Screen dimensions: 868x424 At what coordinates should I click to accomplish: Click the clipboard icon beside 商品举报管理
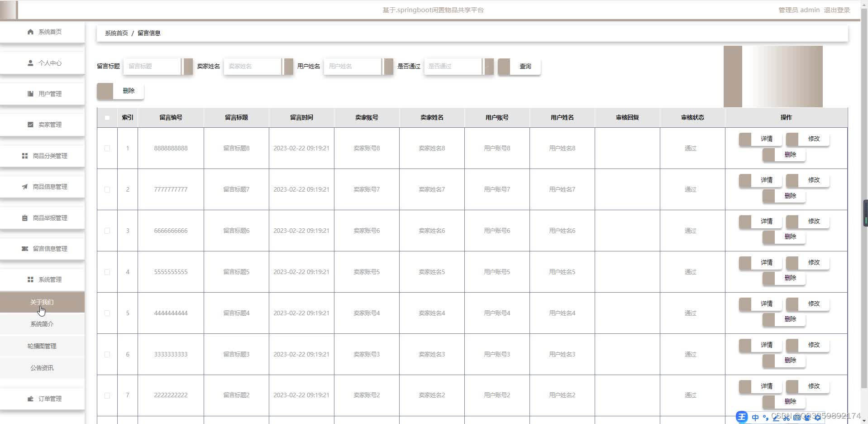point(25,218)
